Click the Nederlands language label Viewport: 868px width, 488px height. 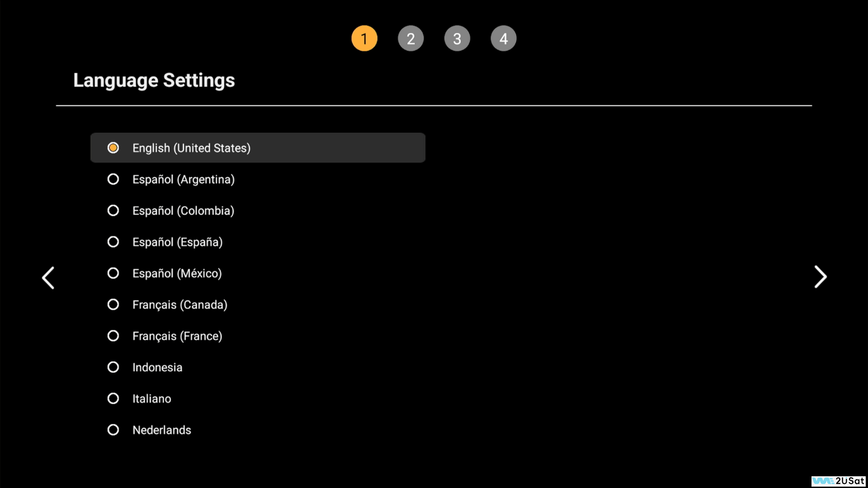161,430
